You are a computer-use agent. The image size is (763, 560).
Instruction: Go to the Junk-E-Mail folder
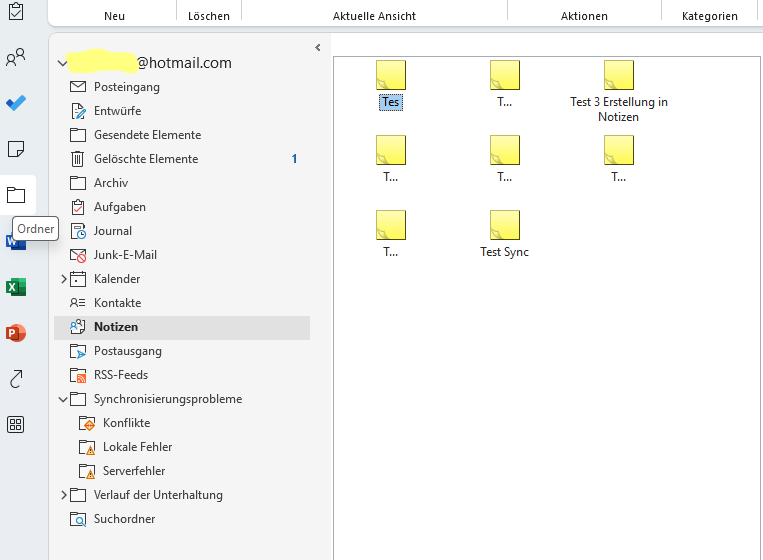[x=125, y=255]
